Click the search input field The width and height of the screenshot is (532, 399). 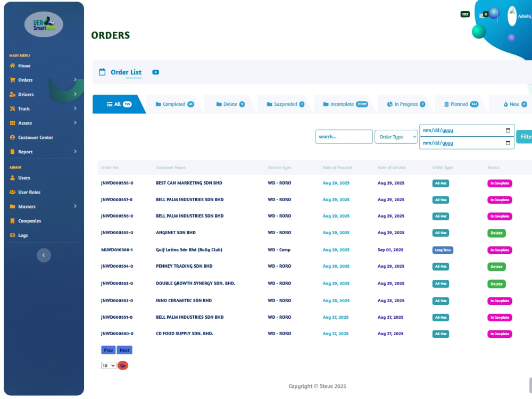(x=344, y=137)
